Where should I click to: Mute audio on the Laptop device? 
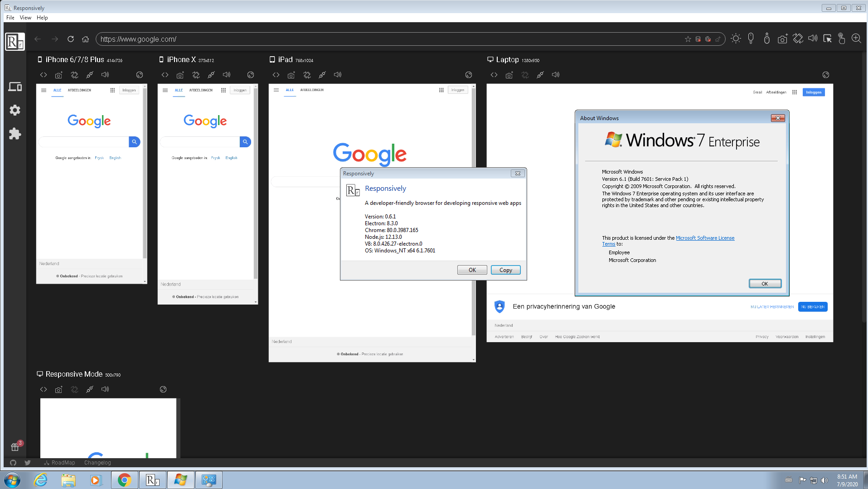(x=556, y=75)
